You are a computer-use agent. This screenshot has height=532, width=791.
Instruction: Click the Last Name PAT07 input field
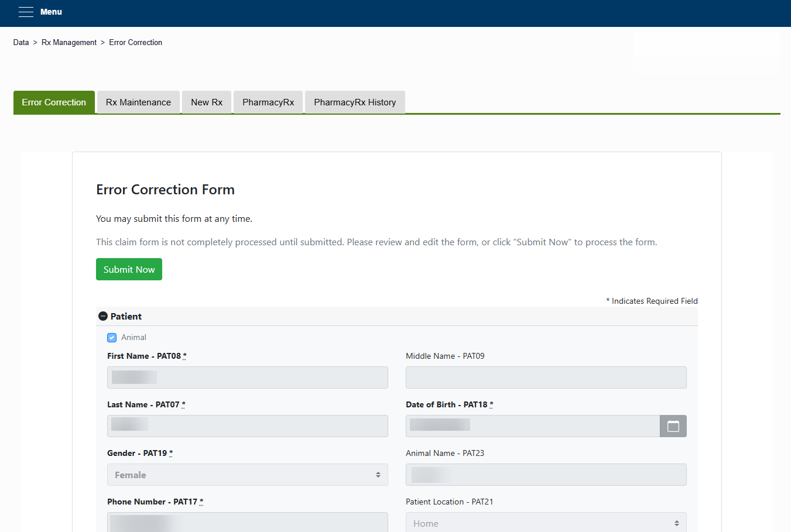point(248,426)
